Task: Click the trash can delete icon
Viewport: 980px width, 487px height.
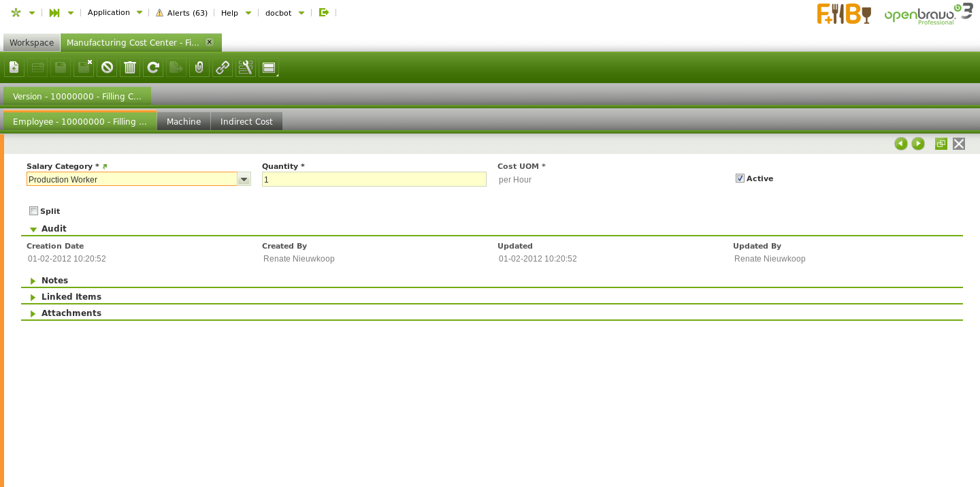Action: 130,67
